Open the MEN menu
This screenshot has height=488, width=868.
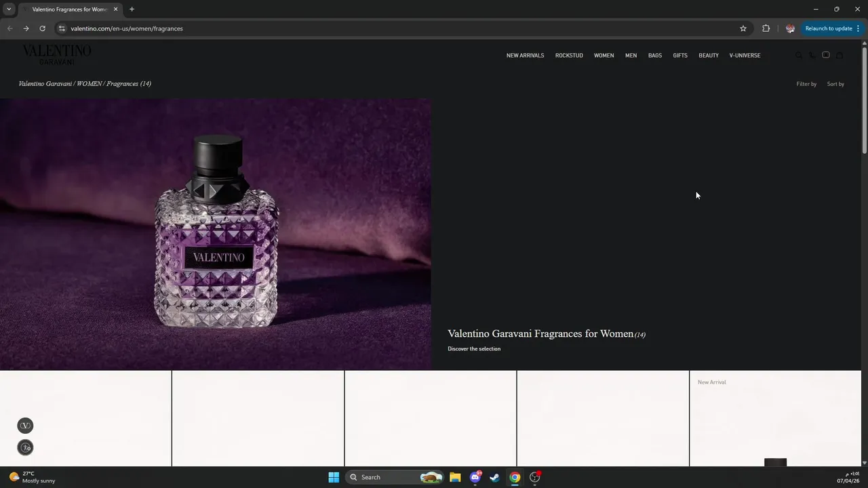(x=631, y=56)
